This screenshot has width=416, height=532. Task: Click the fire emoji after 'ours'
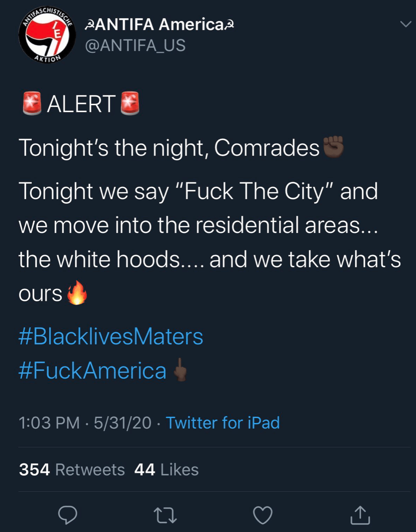point(77,293)
